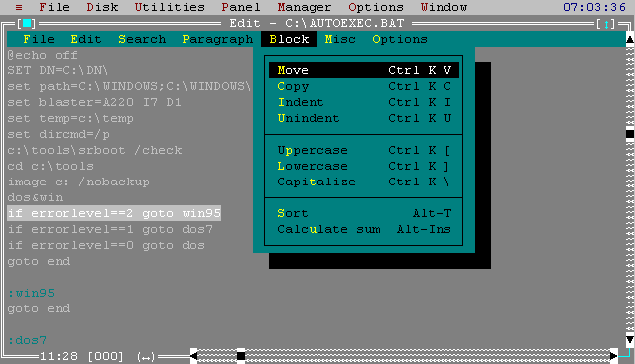The height and width of the screenshot is (364, 635).
Task: Click the clock 07:03:36
Action: (594, 7)
